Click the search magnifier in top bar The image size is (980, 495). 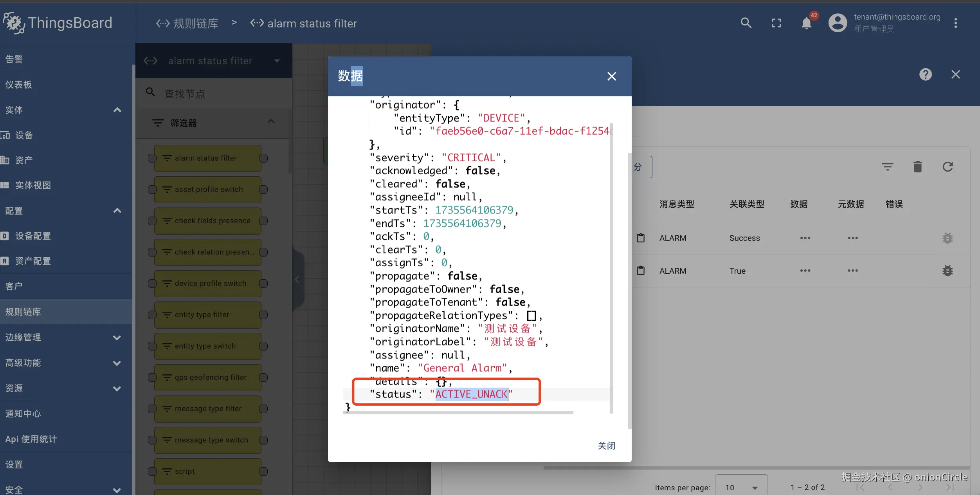(x=746, y=23)
